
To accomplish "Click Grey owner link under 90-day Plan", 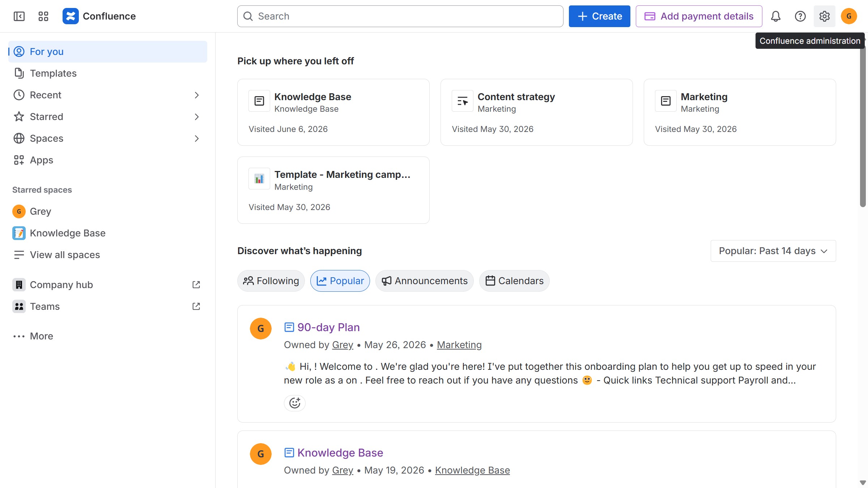I will pyautogui.click(x=342, y=345).
